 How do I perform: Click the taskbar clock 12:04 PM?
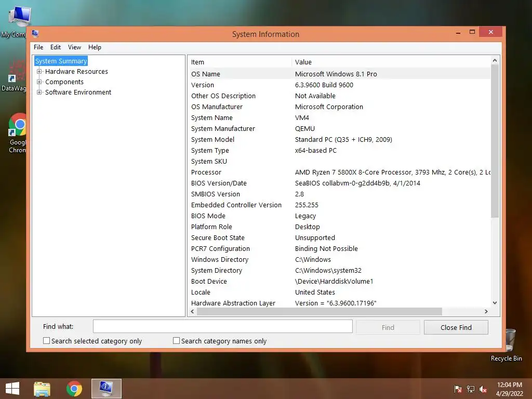coord(510,385)
